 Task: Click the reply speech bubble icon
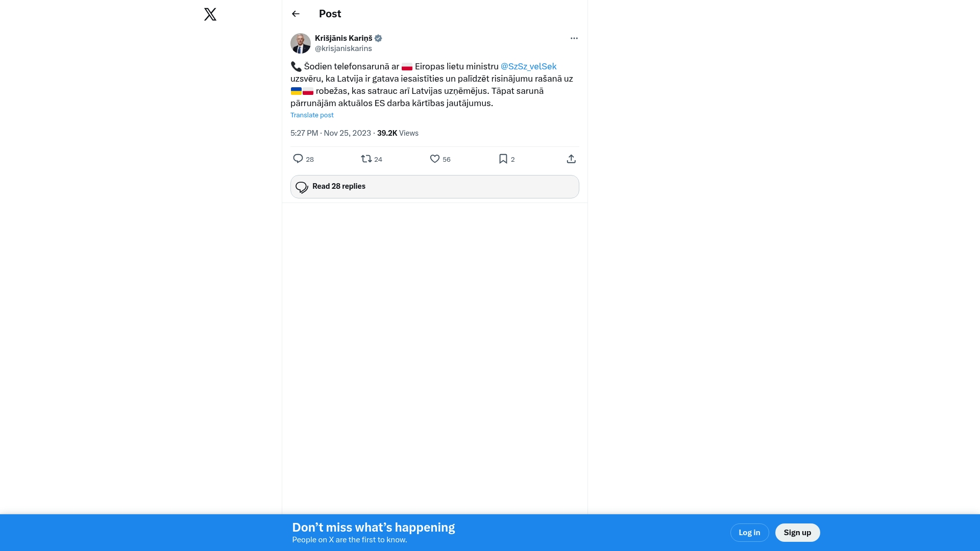298,159
